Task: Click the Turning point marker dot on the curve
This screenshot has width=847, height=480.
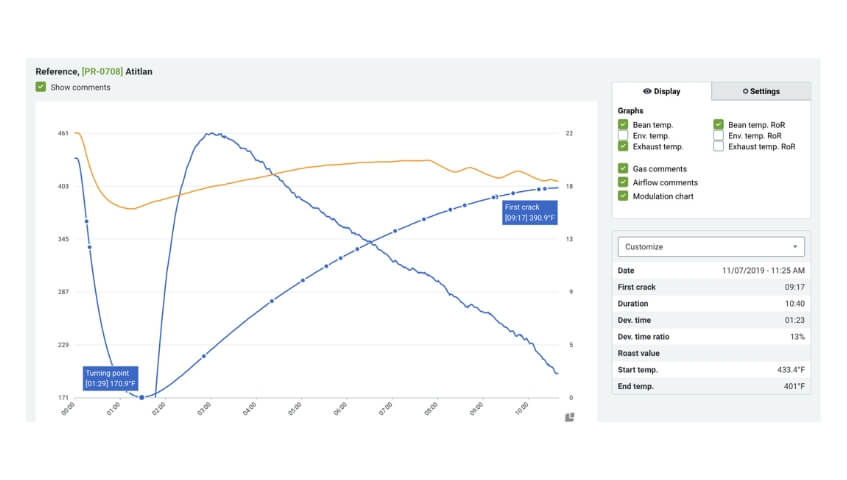Action: [142, 397]
